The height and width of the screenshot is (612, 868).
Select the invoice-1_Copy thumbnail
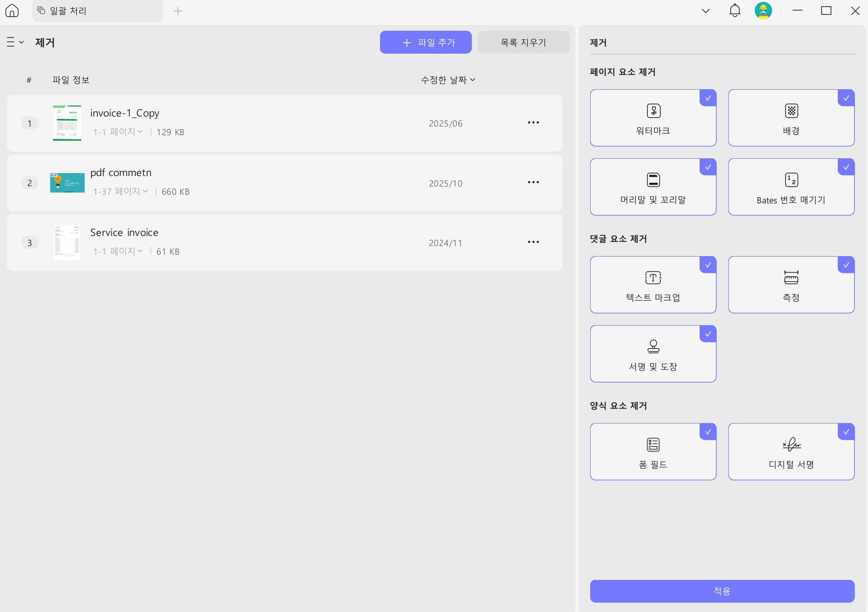[x=67, y=123]
